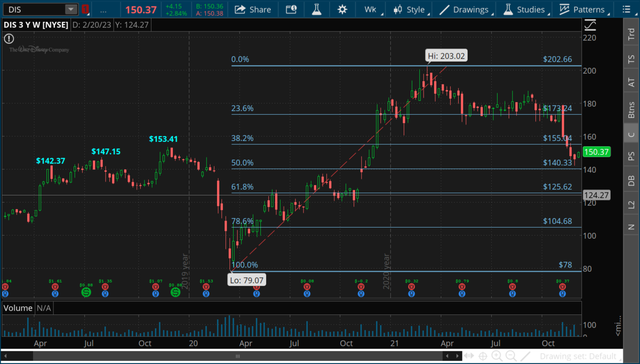Click the price axis scale icon
Image resolution: width=640 pixels, height=364 pixels.
click(x=590, y=25)
